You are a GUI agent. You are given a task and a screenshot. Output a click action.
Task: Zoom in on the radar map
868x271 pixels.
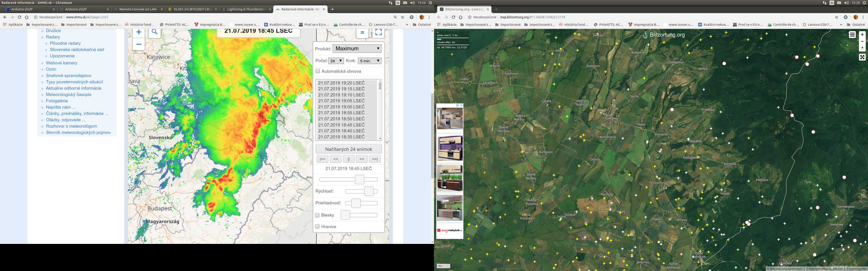139,33
